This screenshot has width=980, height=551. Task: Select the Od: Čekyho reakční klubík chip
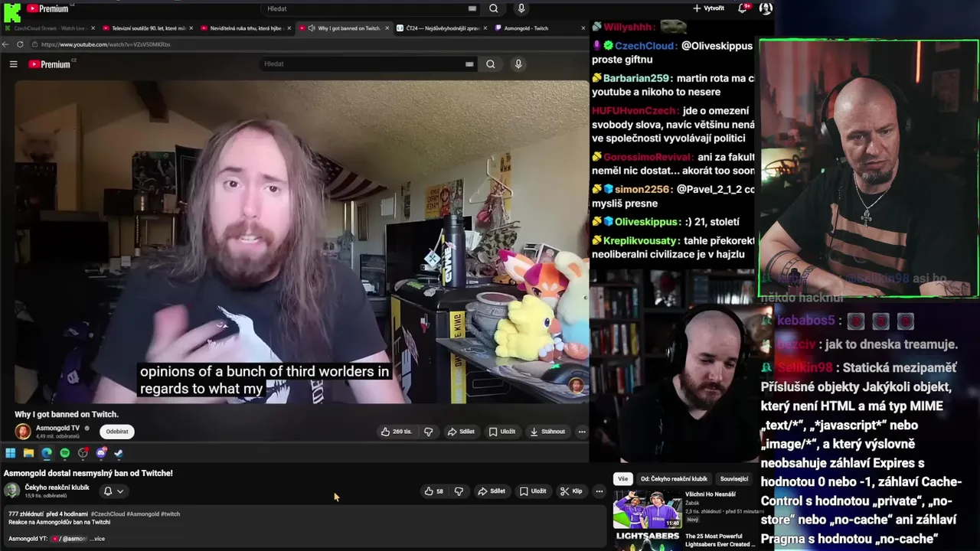(x=675, y=479)
